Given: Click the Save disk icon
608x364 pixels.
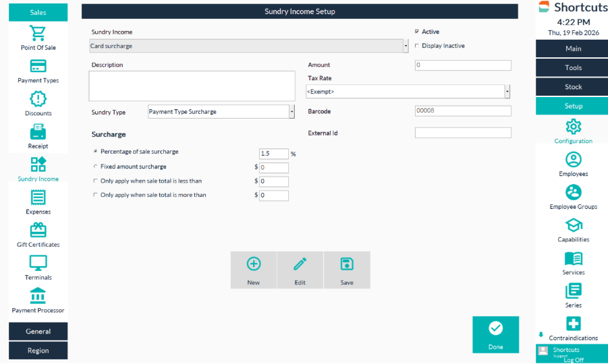Looking at the screenshot, I should point(347,264).
